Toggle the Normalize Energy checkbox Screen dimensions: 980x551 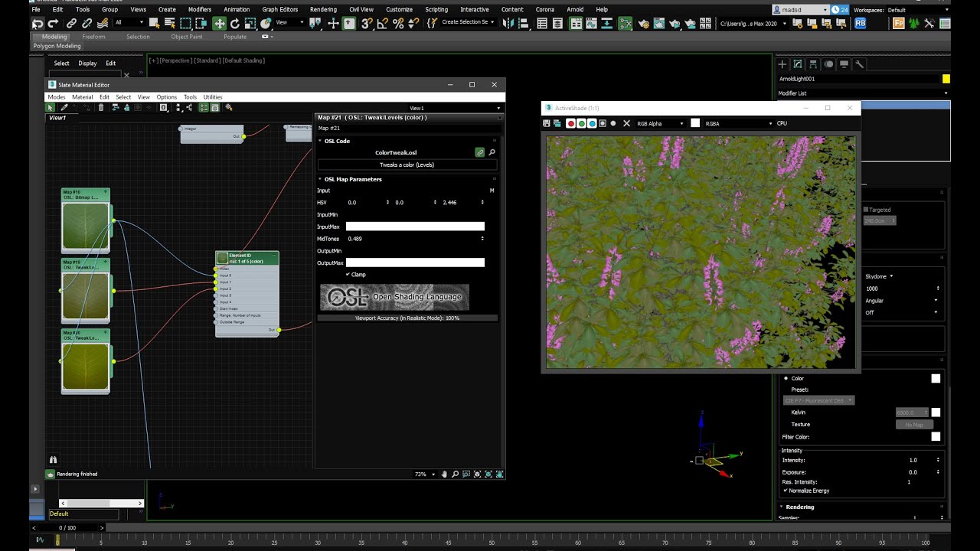(786, 491)
